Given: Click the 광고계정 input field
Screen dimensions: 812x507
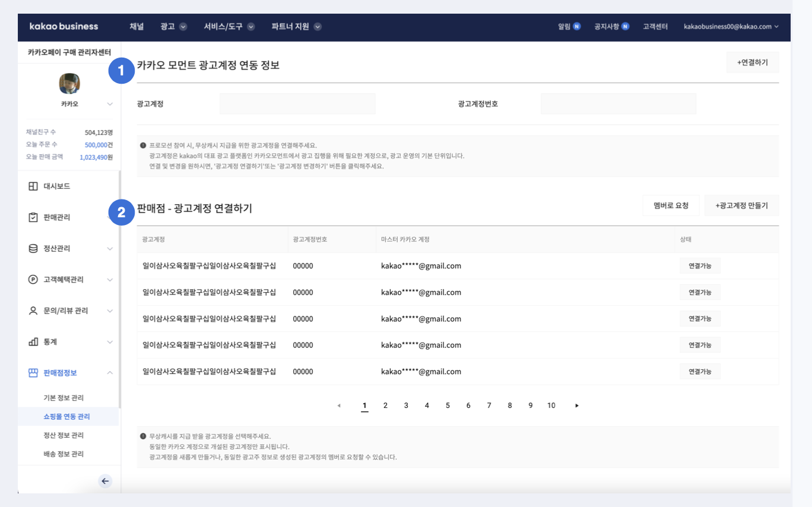Looking at the screenshot, I should [x=297, y=104].
